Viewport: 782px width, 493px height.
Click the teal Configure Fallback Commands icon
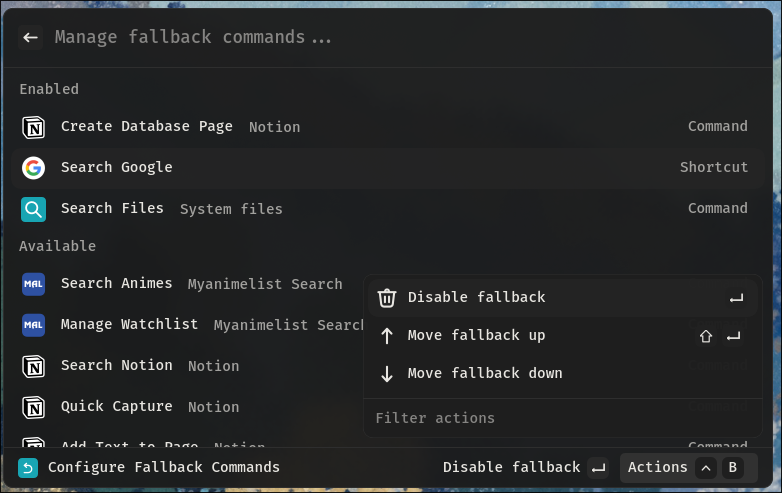tap(28, 468)
